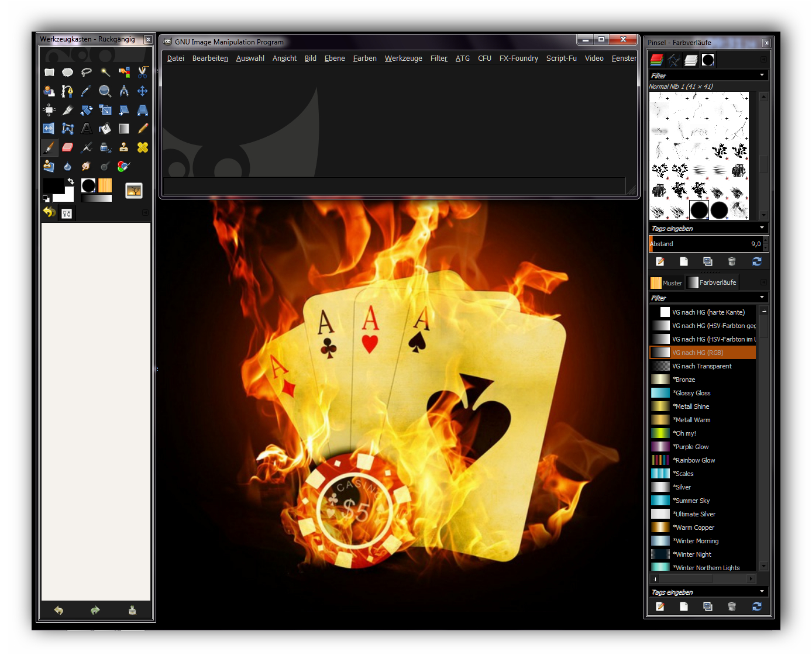Select the Eraser tool

click(68, 147)
